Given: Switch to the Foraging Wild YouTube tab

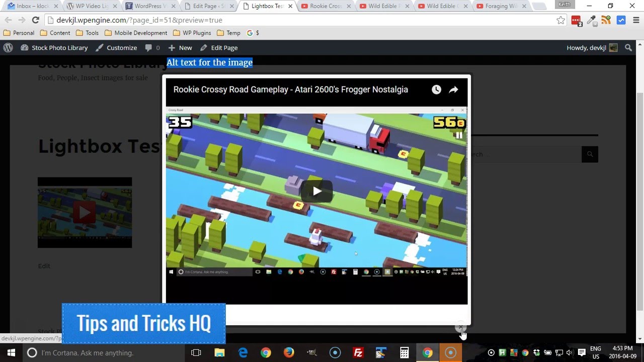Looking at the screenshot, I should click(502, 7).
